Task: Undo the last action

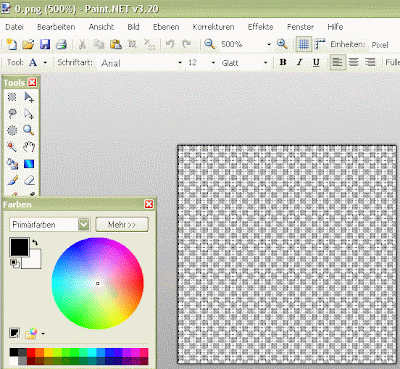Action: 170,44
